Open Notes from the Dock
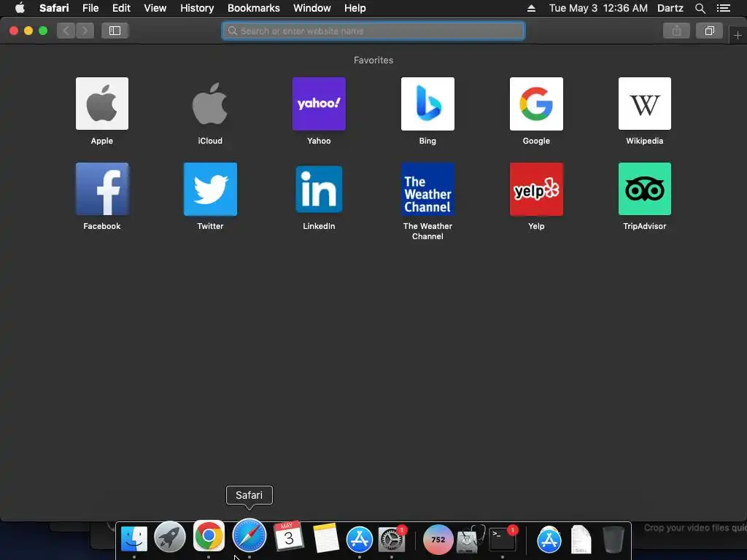Screen dimensions: 747x560 [326, 538]
